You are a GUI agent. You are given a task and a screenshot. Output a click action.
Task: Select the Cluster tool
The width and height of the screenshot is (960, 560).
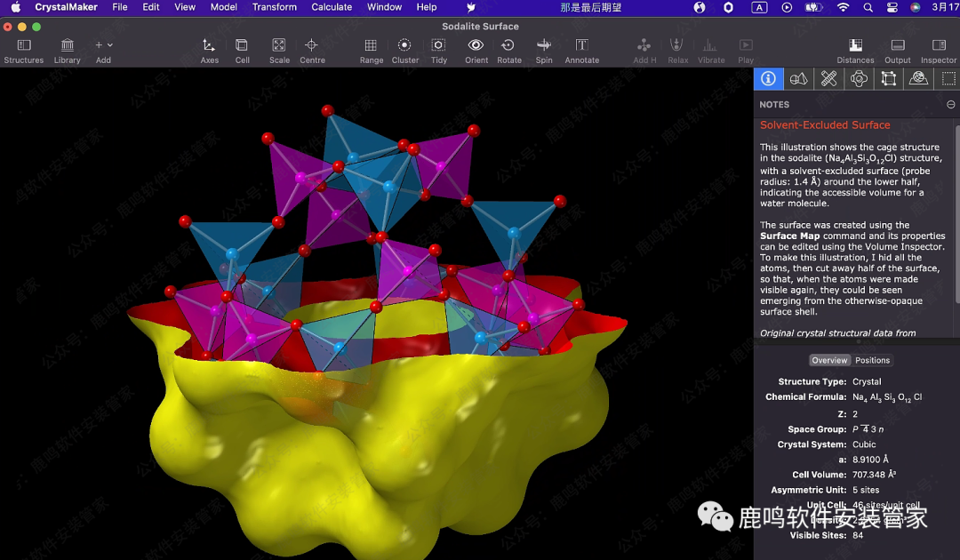[404, 45]
